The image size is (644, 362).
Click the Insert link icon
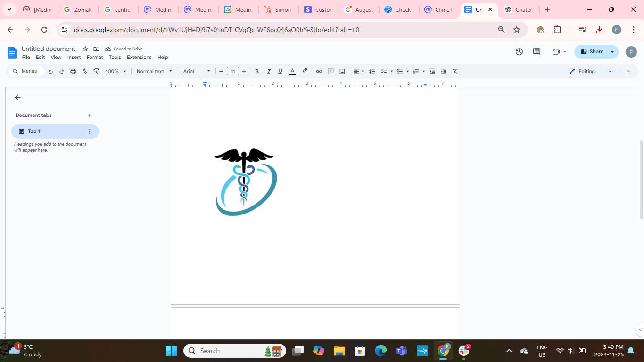coord(319,71)
